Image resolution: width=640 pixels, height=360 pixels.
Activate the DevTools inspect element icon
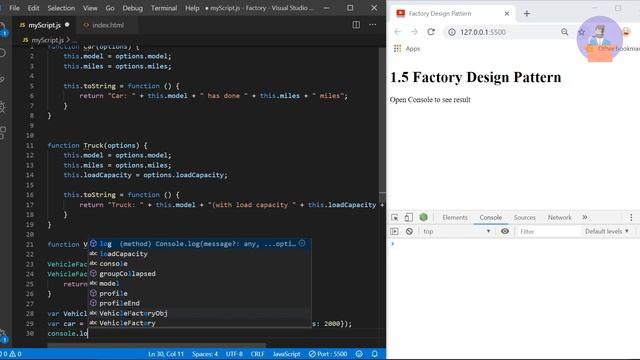tap(395, 217)
